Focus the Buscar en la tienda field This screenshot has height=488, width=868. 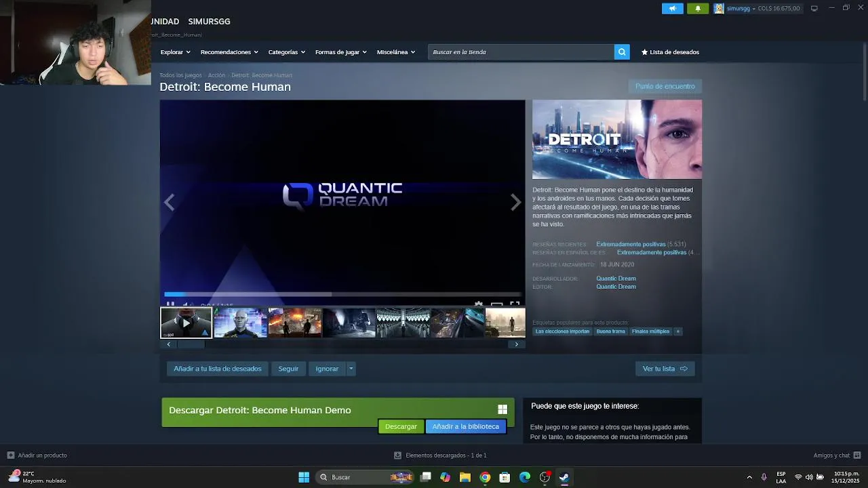(521, 52)
